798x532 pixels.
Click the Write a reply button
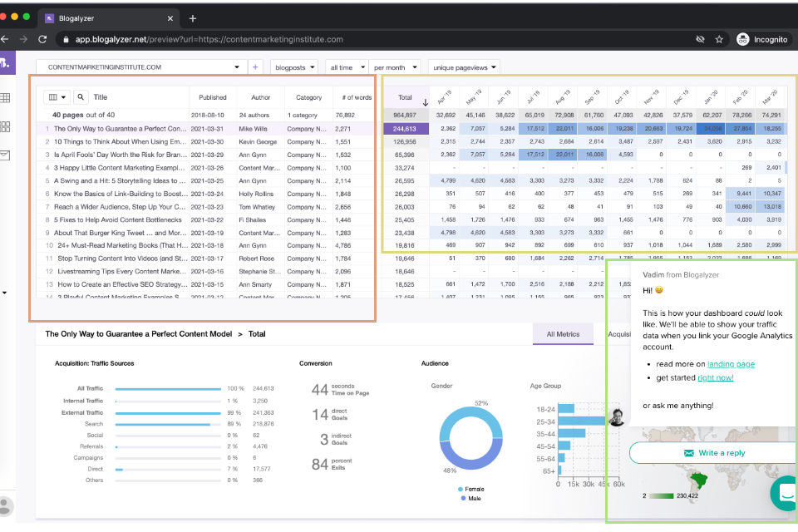pos(713,452)
